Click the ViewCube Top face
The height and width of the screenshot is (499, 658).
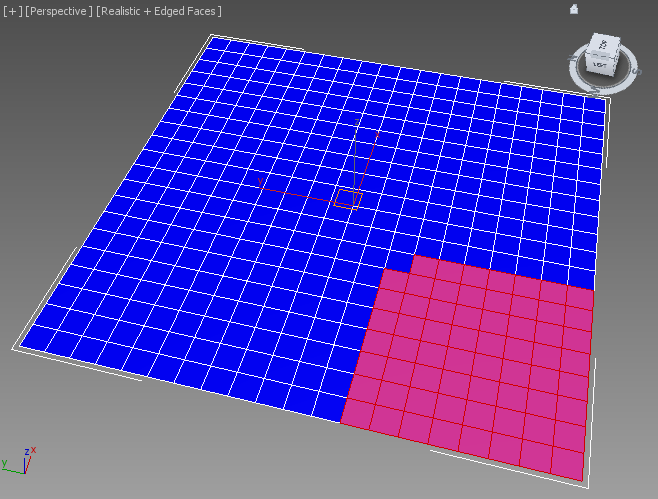coord(604,45)
